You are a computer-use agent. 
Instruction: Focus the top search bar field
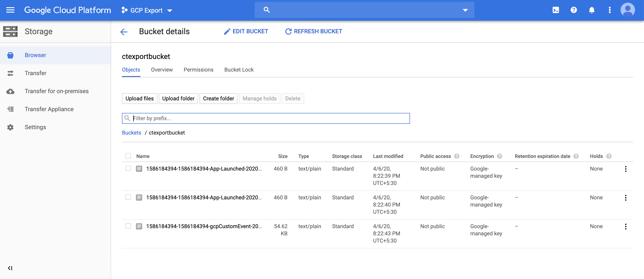(364, 10)
